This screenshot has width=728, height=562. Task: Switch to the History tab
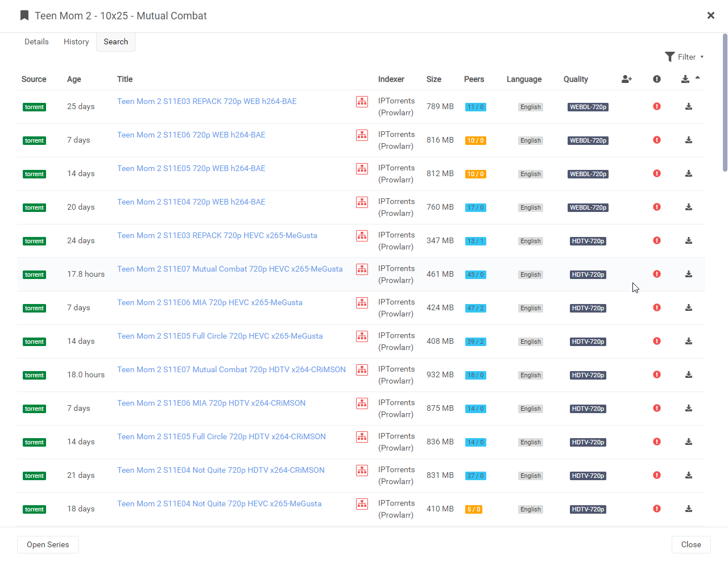(x=76, y=41)
